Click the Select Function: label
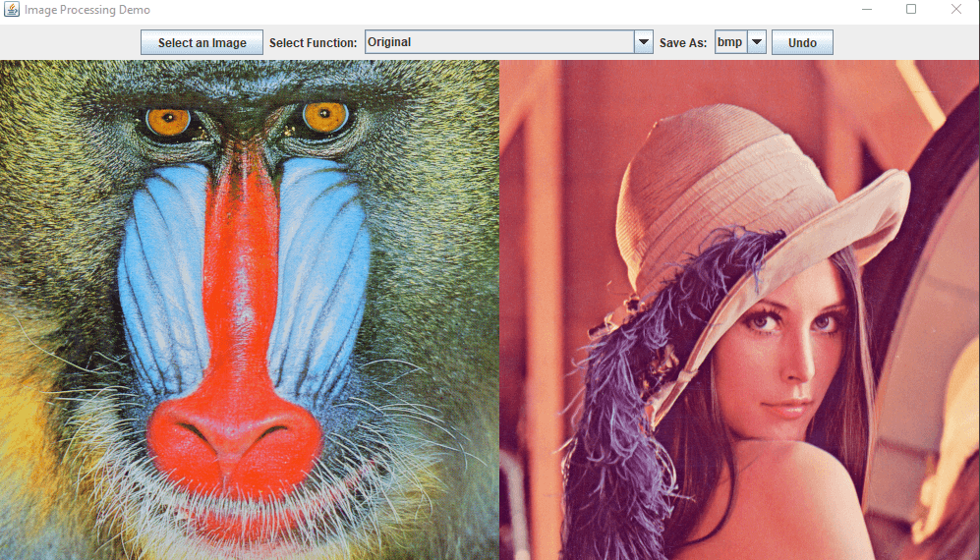The width and height of the screenshot is (980, 560). pyautogui.click(x=314, y=42)
